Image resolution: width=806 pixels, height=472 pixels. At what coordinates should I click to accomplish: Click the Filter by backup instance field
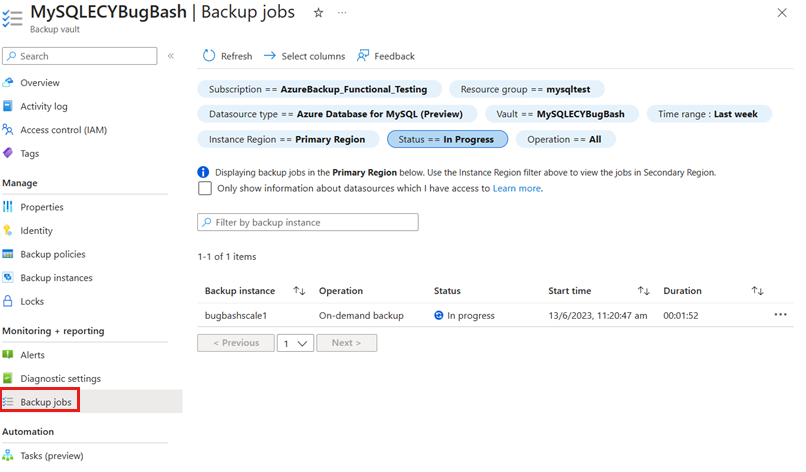[308, 222]
